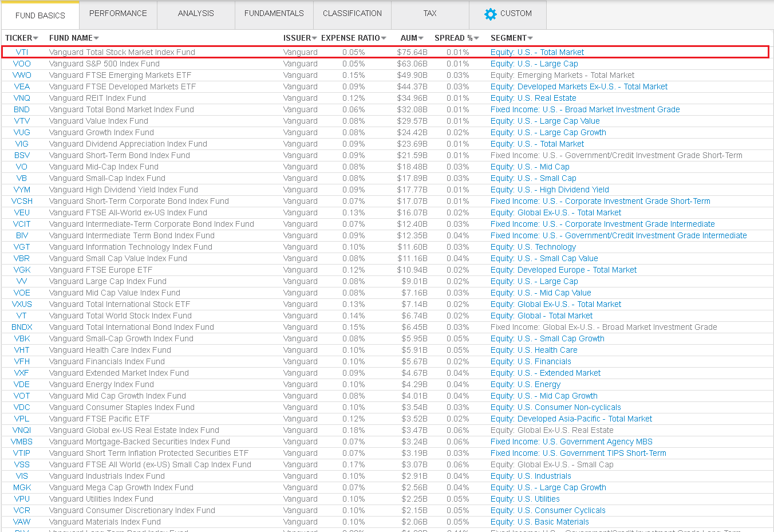Open the MGK ticker link

pos(22,487)
